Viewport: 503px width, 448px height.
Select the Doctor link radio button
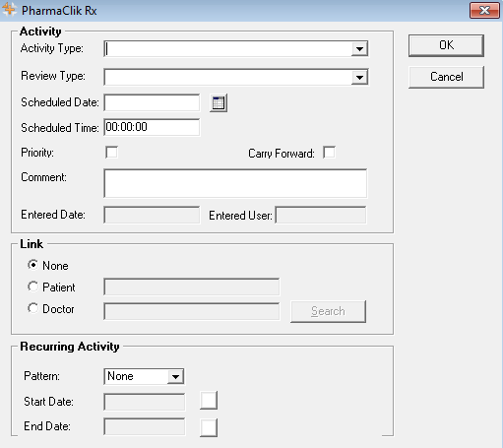point(32,308)
